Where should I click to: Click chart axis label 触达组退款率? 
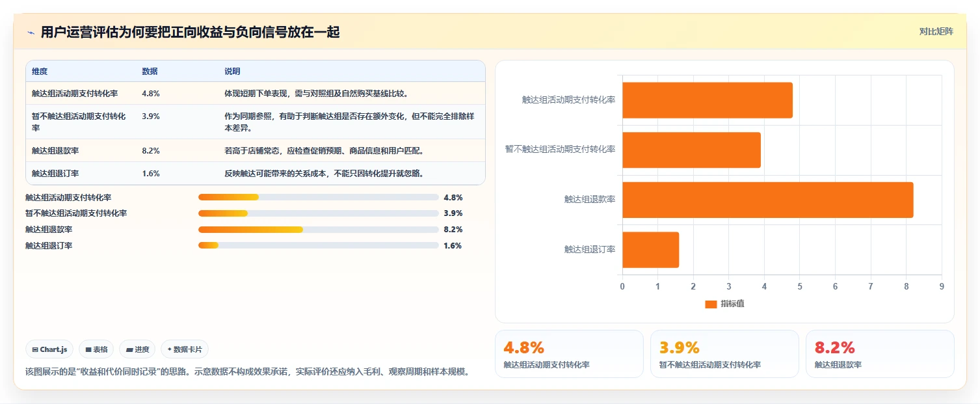point(590,200)
